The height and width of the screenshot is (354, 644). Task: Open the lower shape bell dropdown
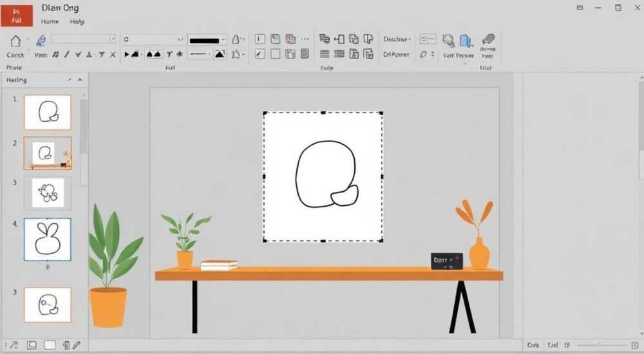[238, 54]
